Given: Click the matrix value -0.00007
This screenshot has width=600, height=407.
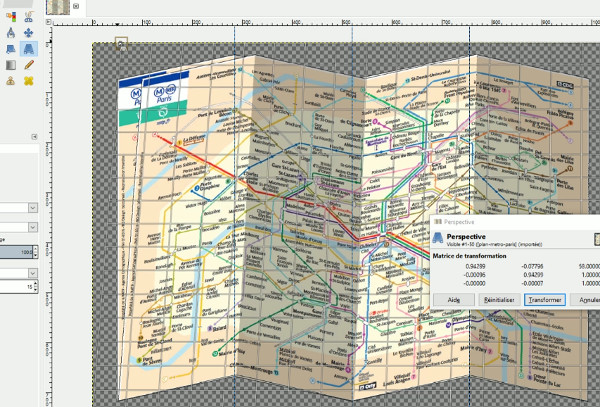Looking at the screenshot, I should [x=532, y=283].
